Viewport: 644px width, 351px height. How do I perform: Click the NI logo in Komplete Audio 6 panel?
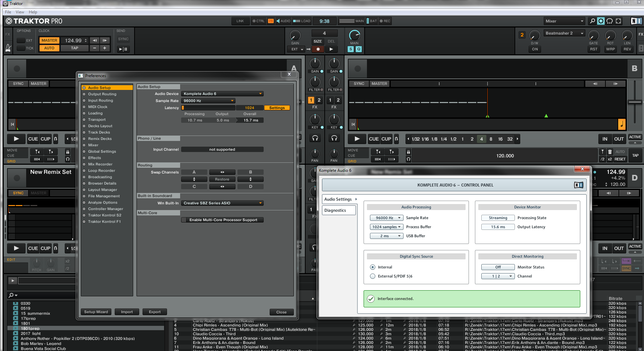(579, 185)
